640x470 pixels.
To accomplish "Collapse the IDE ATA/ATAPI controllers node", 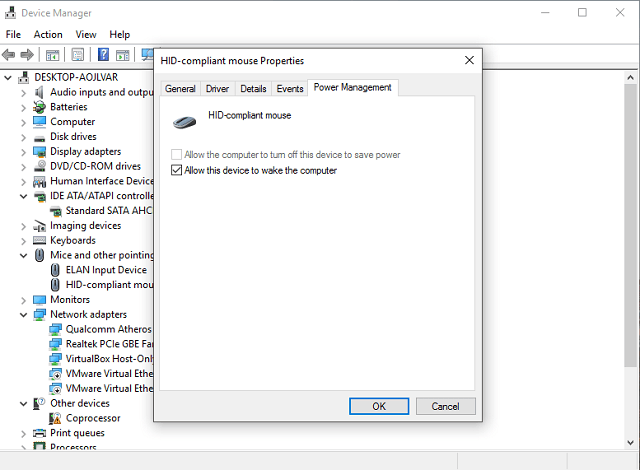I will point(24,196).
